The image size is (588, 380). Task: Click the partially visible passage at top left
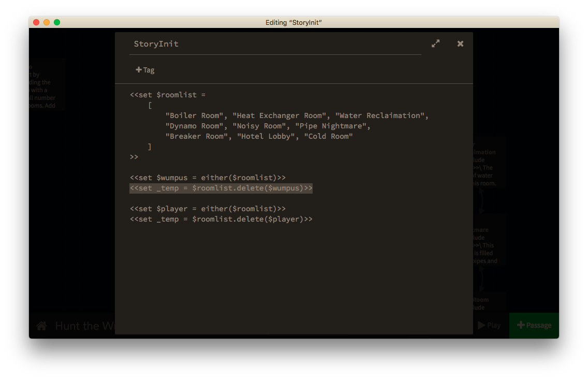coord(47,85)
